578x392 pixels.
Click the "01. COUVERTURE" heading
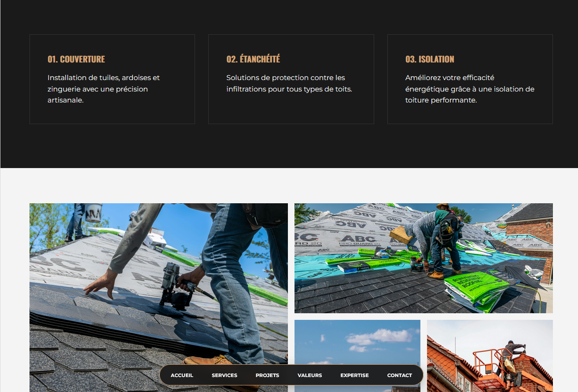(76, 59)
